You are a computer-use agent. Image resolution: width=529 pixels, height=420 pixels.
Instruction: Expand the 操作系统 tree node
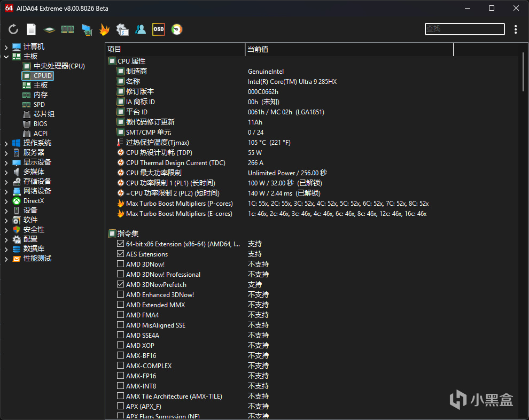point(6,143)
